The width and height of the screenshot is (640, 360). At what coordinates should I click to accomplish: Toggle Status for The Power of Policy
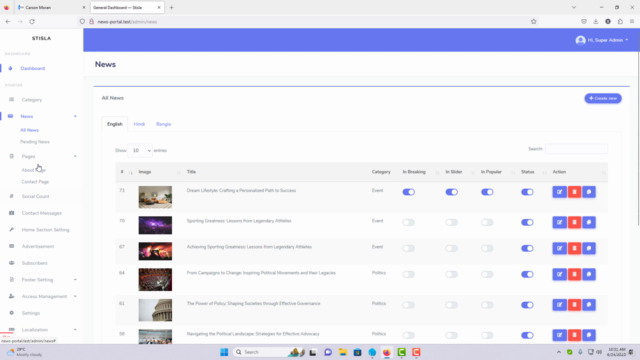pos(527,305)
